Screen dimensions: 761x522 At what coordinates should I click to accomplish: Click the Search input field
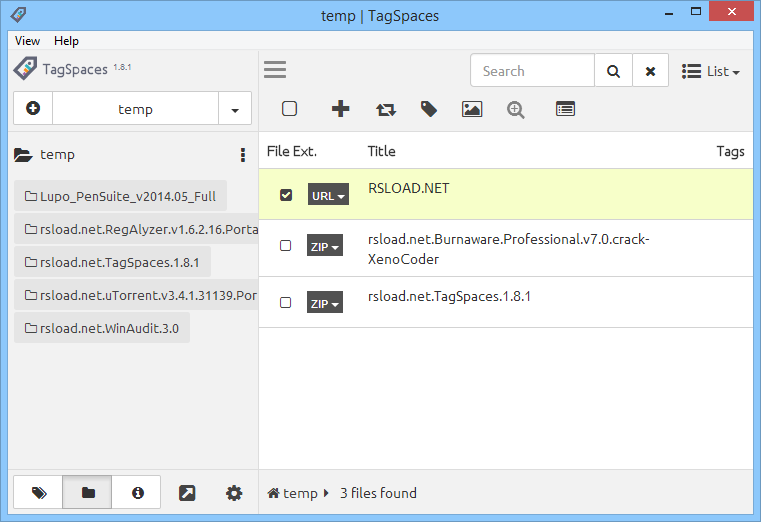click(x=532, y=71)
